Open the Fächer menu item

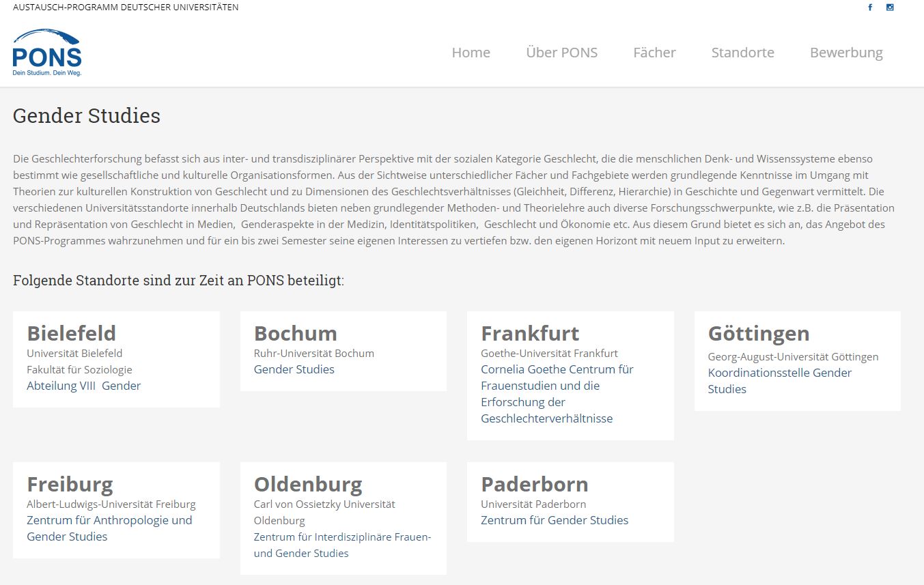click(654, 53)
